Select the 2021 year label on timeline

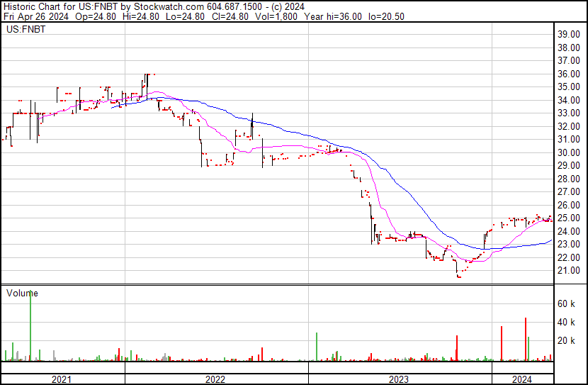point(62,379)
